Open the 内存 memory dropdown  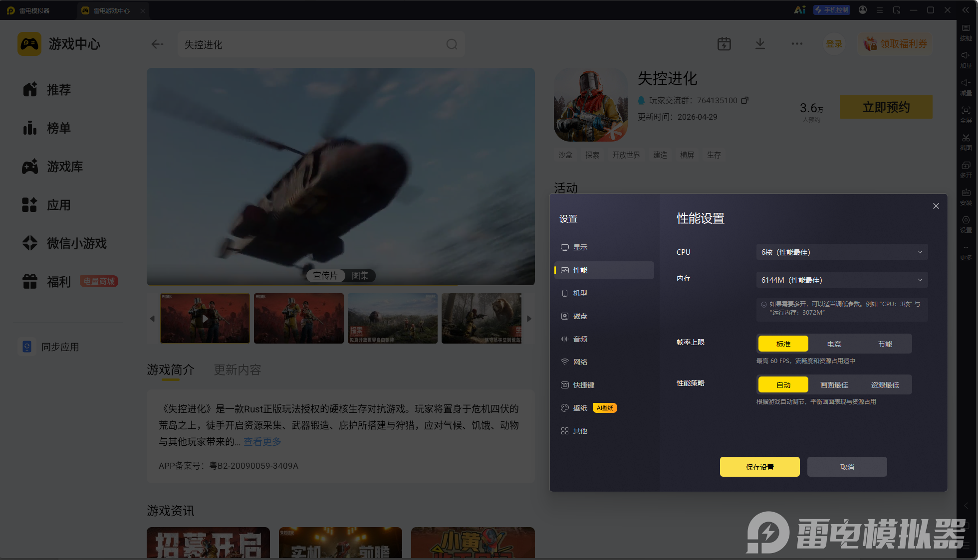point(842,280)
